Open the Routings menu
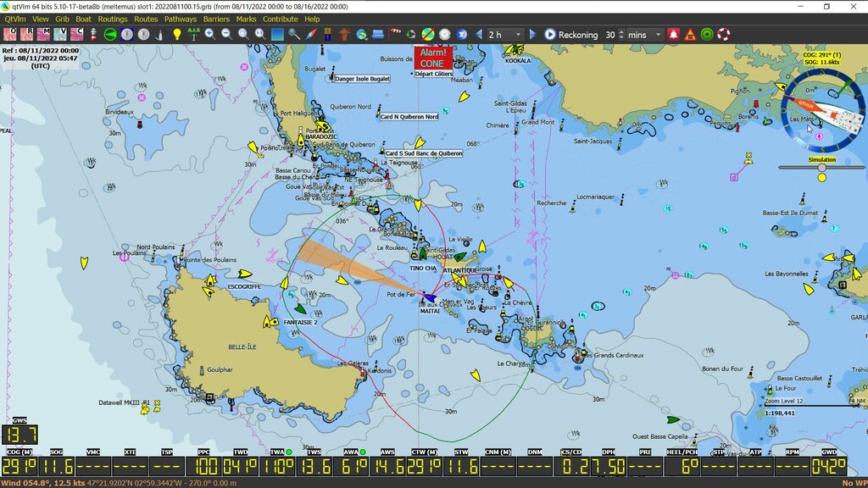This screenshot has height=488, width=868. coord(113,19)
